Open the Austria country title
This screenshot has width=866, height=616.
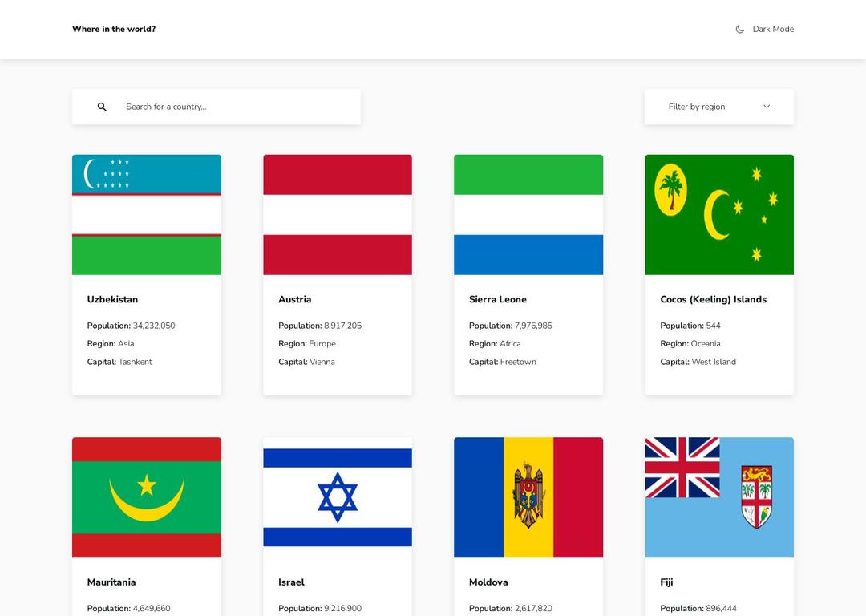(294, 299)
